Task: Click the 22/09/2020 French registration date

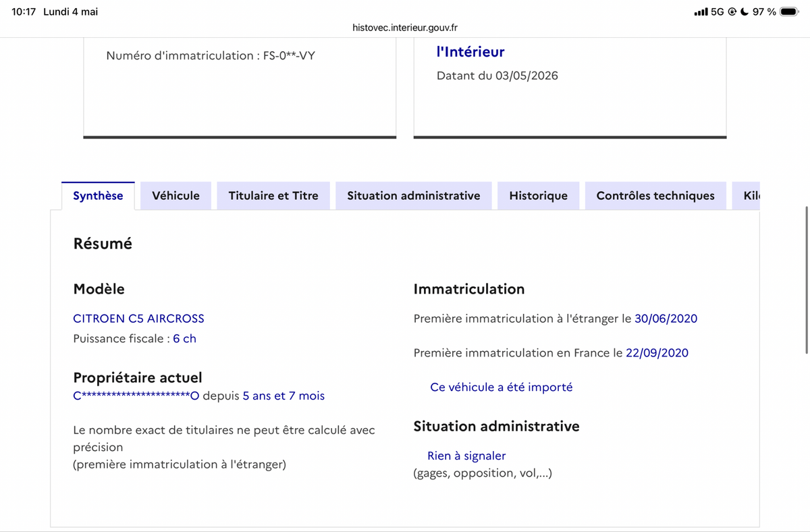Action: click(x=657, y=352)
